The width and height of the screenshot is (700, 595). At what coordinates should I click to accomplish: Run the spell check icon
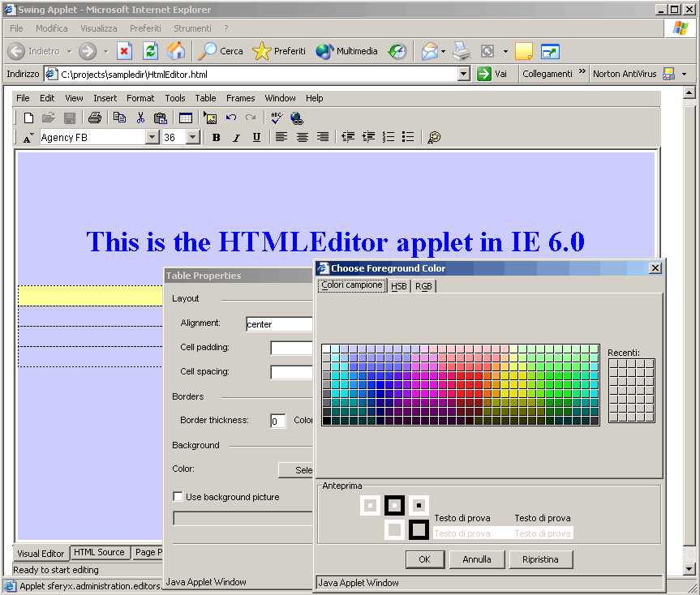click(x=276, y=118)
